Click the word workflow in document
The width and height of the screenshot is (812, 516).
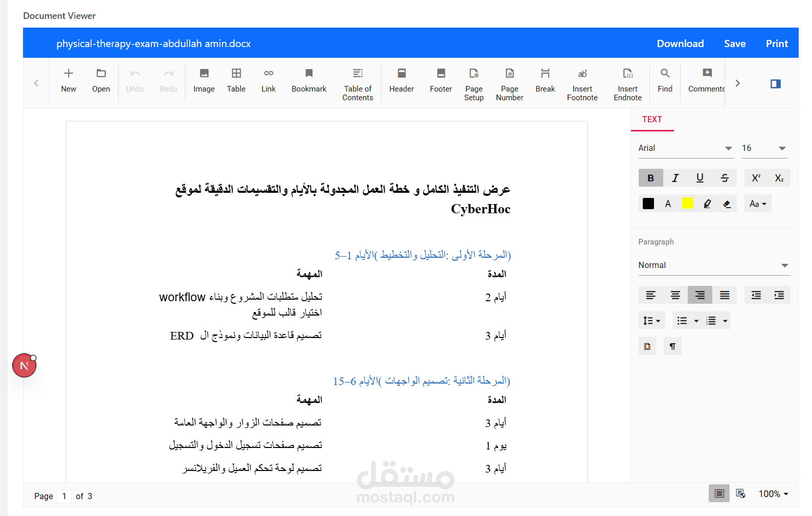click(x=182, y=297)
